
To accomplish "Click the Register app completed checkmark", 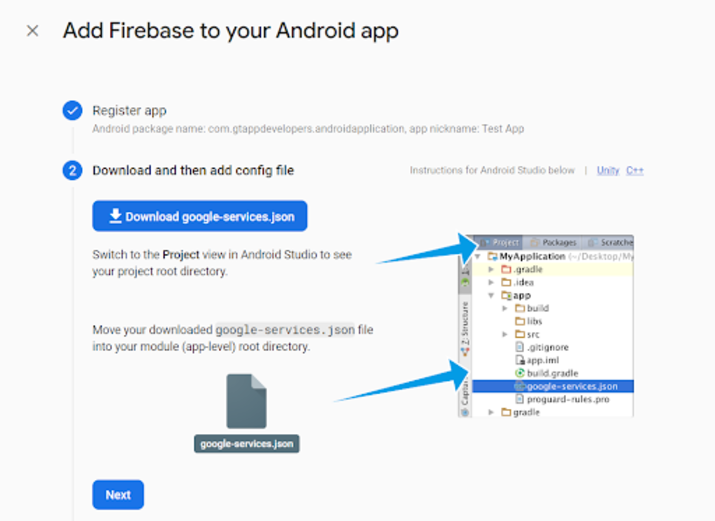I will pos(72,111).
